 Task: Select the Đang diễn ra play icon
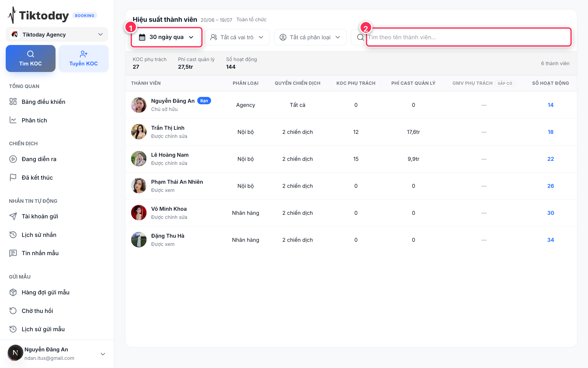coord(13,159)
